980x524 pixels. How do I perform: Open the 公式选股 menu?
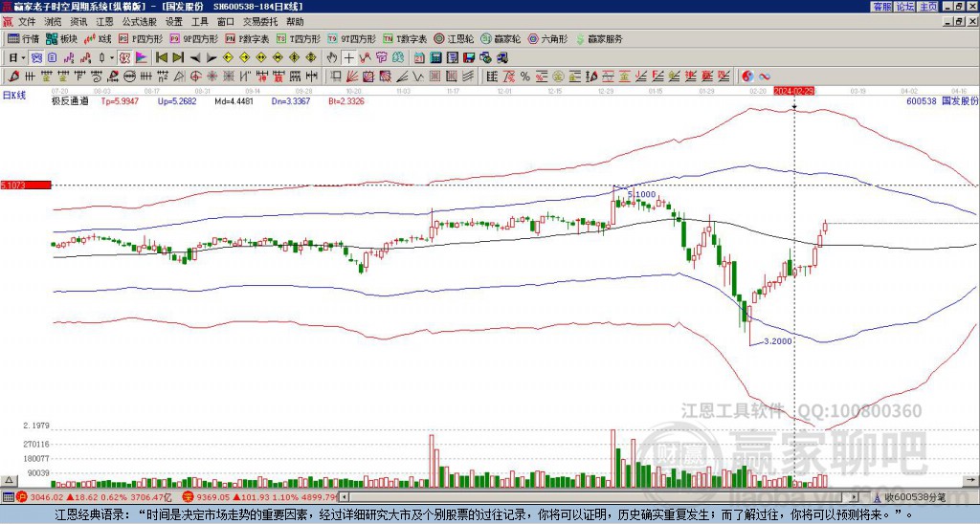[140, 22]
